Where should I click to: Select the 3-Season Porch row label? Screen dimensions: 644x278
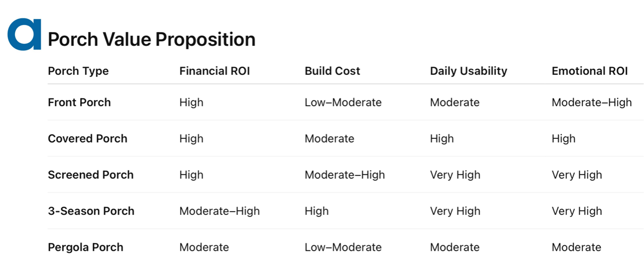(91, 211)
